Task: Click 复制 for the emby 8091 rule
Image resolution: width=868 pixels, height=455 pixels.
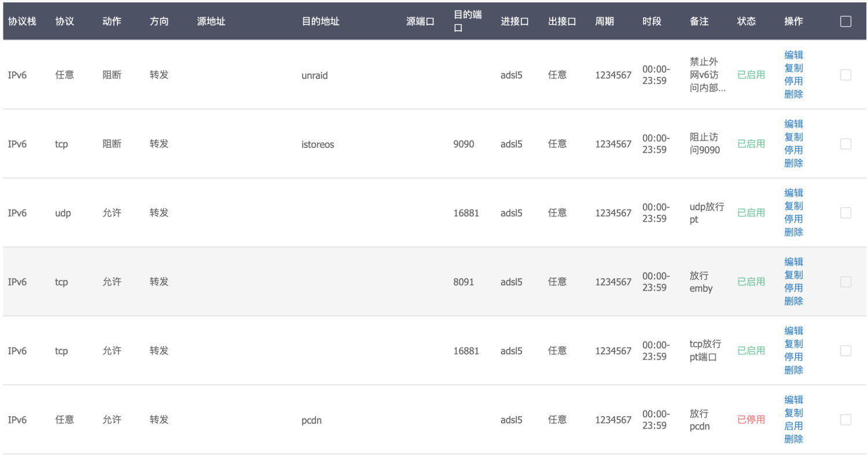Action: tap(793, 275)
